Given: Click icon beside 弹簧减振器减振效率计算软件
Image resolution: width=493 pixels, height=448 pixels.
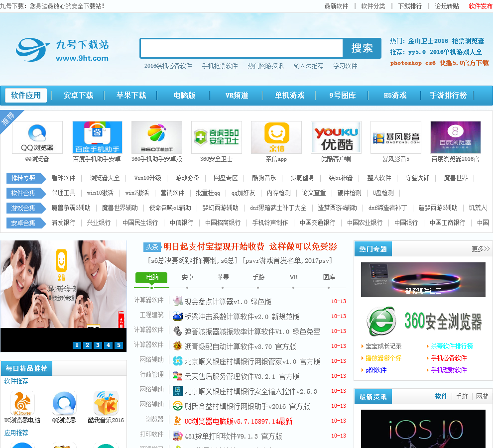Looking at the screenshot, I should (178, 331).
